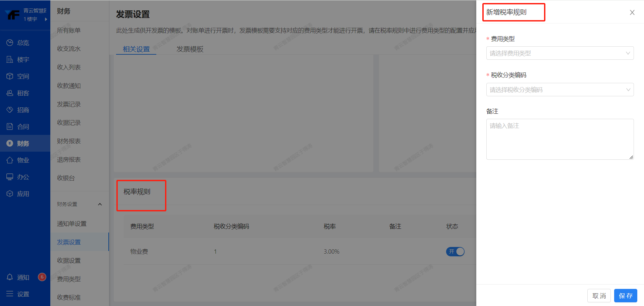Open the 空间 space module
The image size is (644, 306).
(20, 76)
